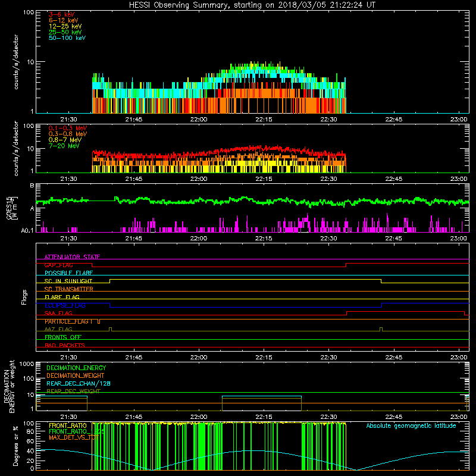This screenshot has width=476, height=476.
Task: Click the 7-20 MeV legend label
Action: click(x=64, y=146)
